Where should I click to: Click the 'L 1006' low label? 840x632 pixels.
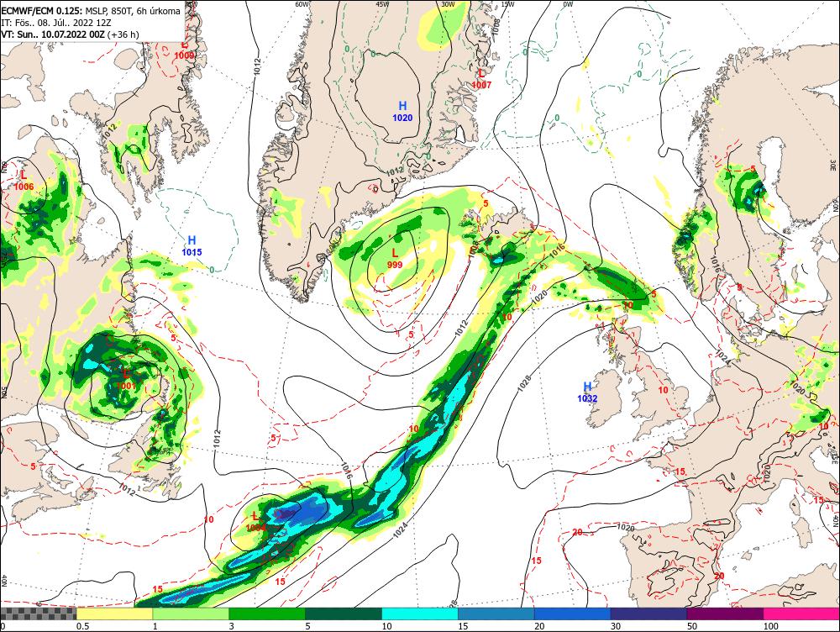[x=24, y=181]
